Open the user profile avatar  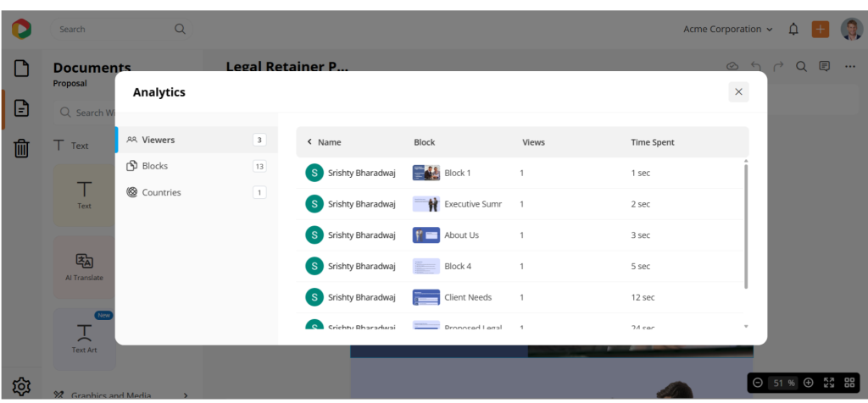point(851,29)
